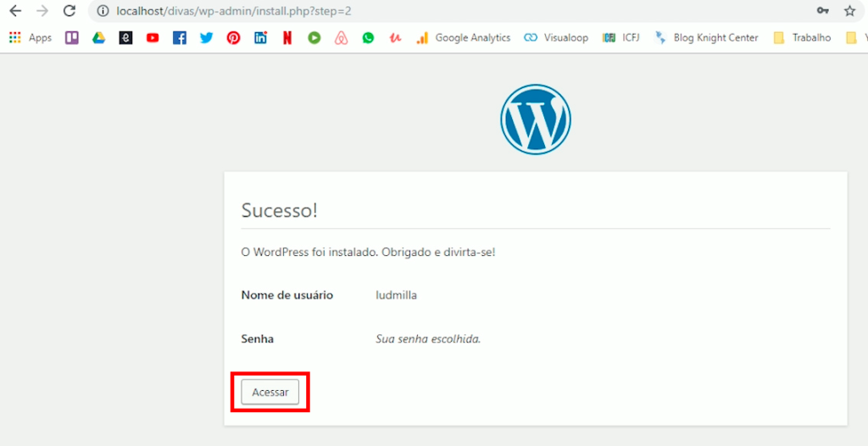Screen dimensions: 868x446
Task: Open the Google Analytics bookmark
Action: tap(464, 37)
